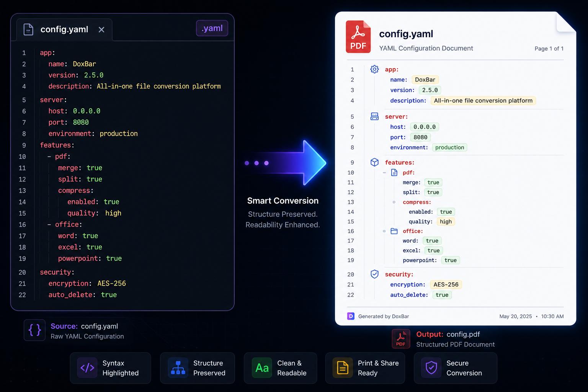Click the Syntax Highlighted label
This screenshot has height=392, width=588.
click(121, 368)
